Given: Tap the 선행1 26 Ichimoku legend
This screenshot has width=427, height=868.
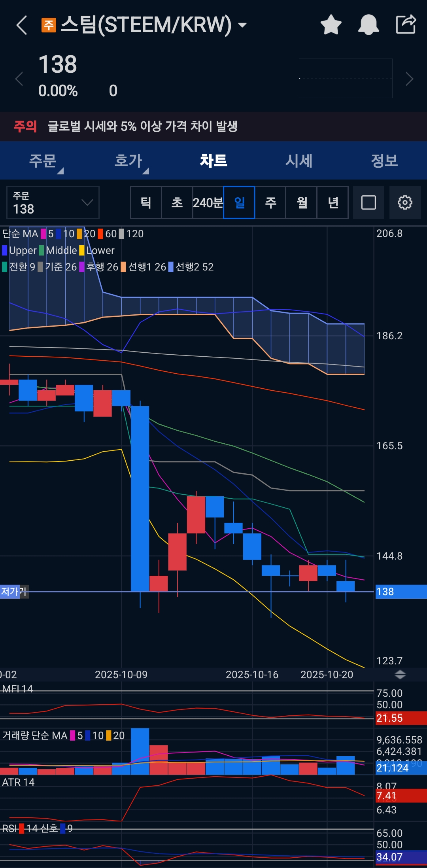Looking at the screenshot, I should [x=144, y=267].
